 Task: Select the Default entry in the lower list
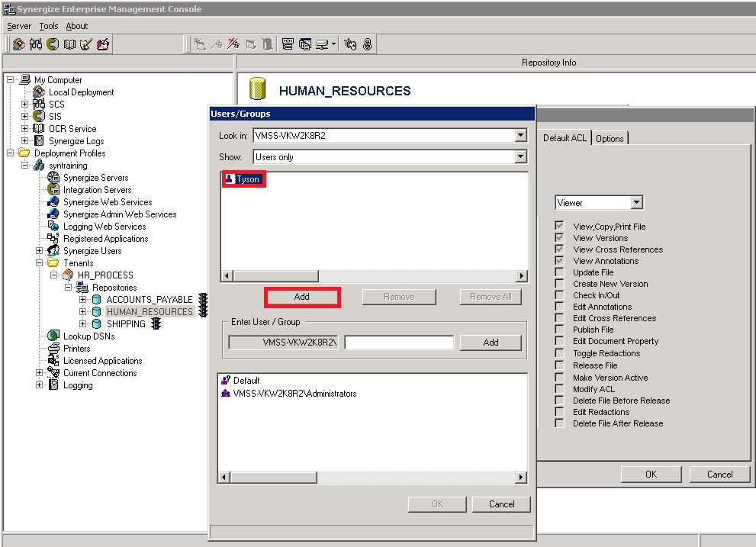[x=240, y=381]
